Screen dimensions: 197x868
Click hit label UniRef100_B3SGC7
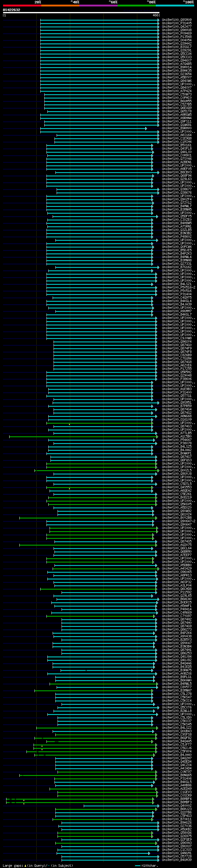click(x=177, y=47)
